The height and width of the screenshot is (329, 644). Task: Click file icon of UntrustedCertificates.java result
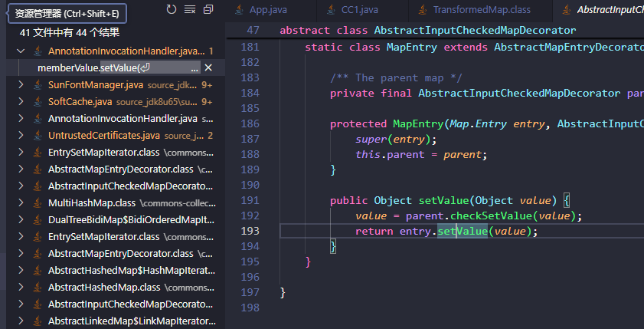[x=38, y=136]
